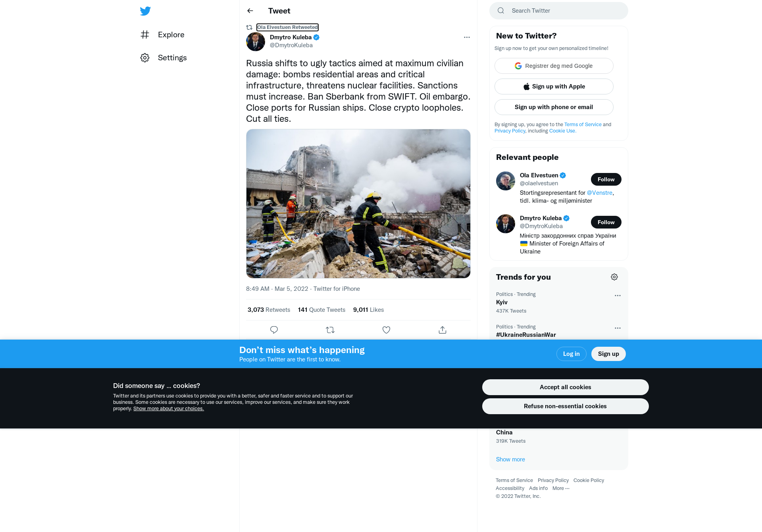Viewport: 762px width, 532px height.
Task: Like the tweet with heart icon
Action: [x=386, y=330]
